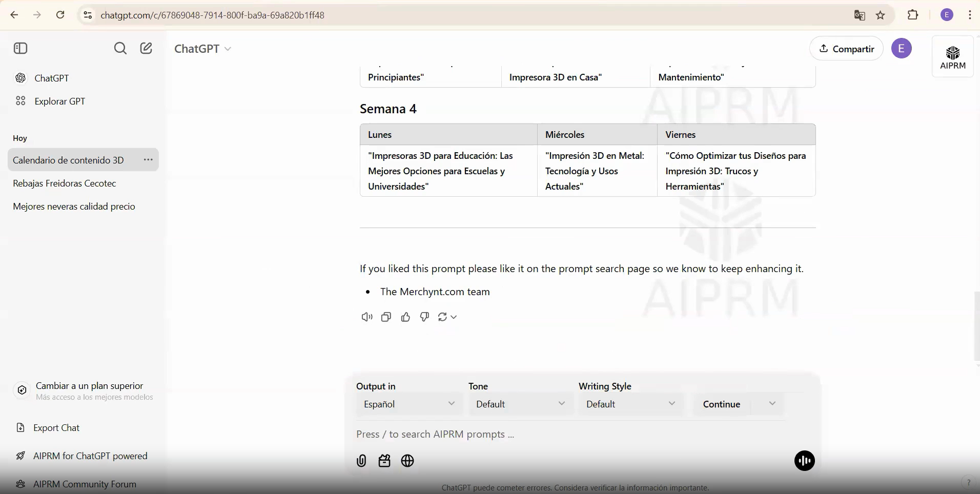Open the Rebajas Freidoras Cecotec chat

[x=83, y=183]
